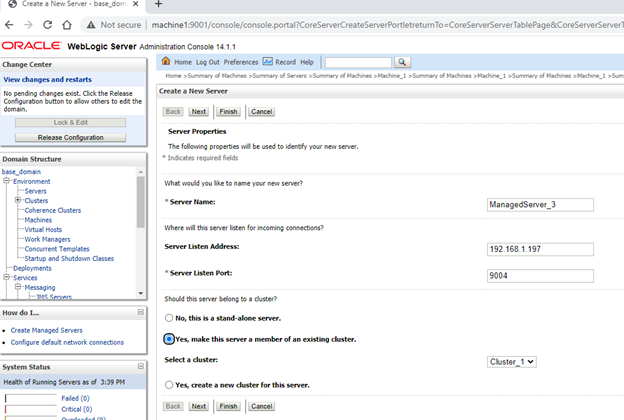Open Machines in Domain Structure tree
Viewport: 624px width, 420px height.
click(x=38, y=220)
